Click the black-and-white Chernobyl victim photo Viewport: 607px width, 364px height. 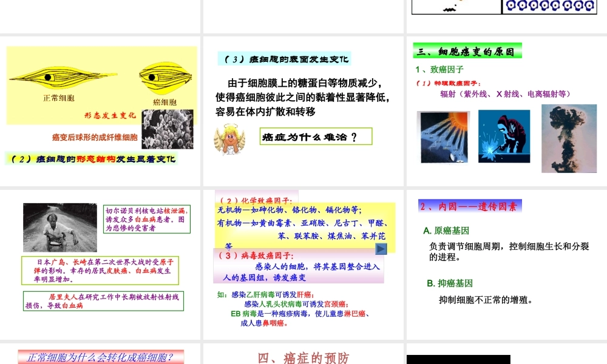point(60,227)
